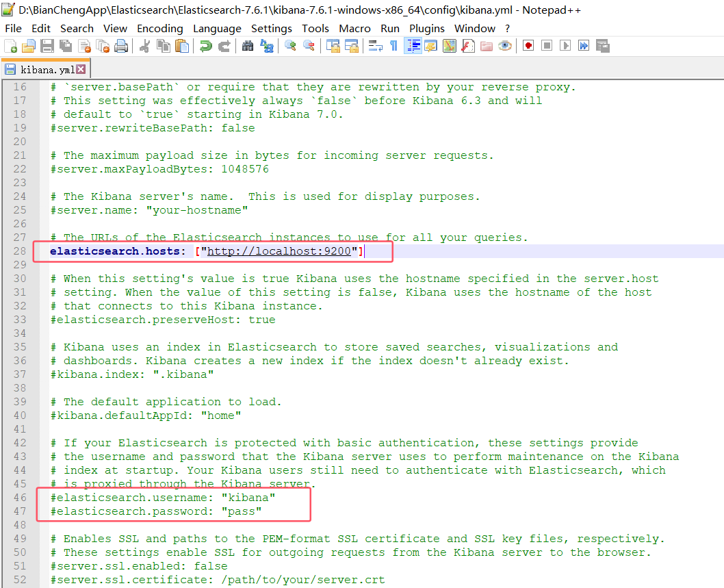
Task: Toggle synchronized vertical scrolling icon
Action: pyautogui.click(x=333, y=46)
